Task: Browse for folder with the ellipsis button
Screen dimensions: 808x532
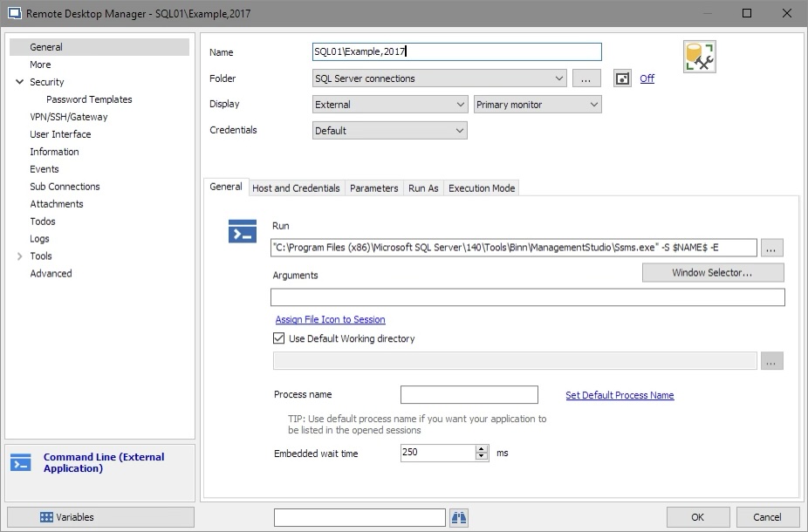Action: [x=585, y=78]
